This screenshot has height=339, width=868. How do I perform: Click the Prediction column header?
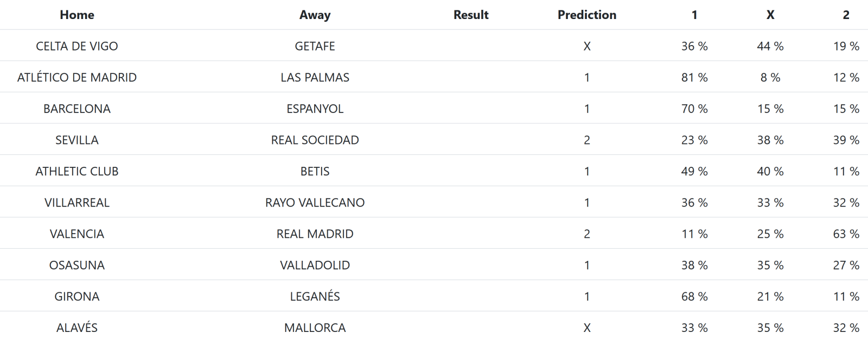tap(587, 15)
